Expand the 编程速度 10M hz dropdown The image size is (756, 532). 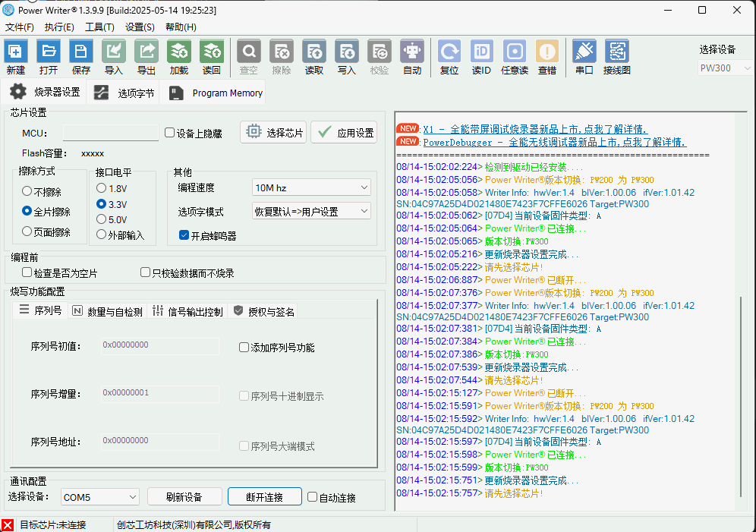pos(311,187)
